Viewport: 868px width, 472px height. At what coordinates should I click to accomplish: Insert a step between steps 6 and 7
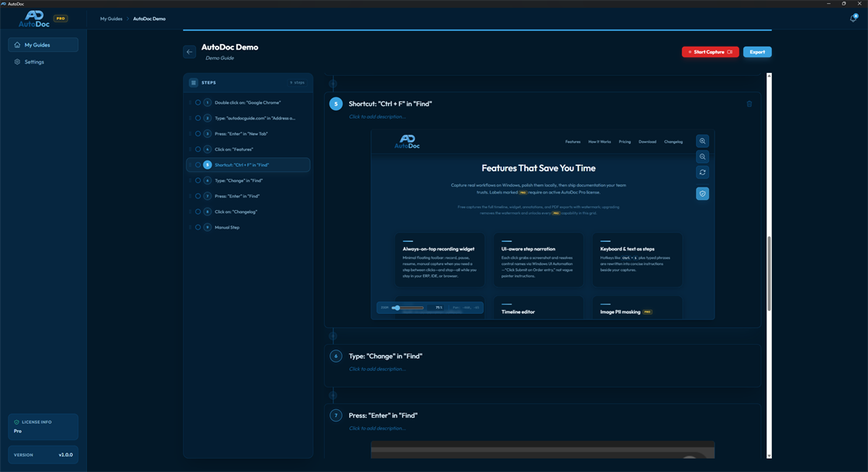pos(332,395)
